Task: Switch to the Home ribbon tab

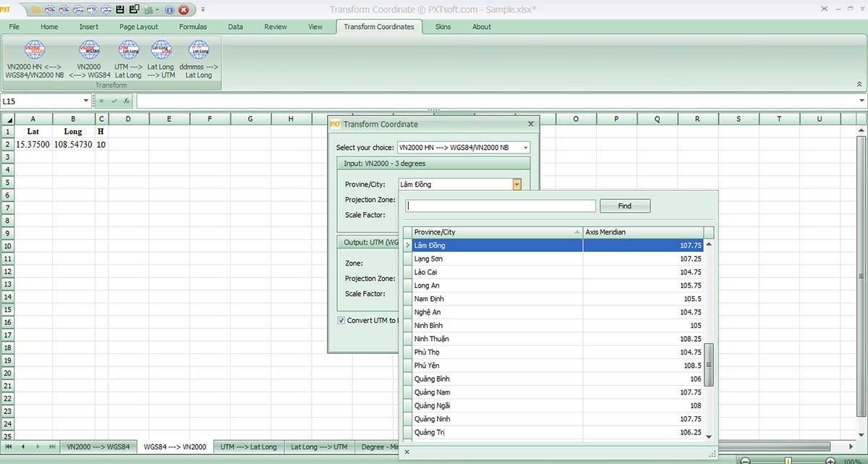Action: click(x=49, y=27)
